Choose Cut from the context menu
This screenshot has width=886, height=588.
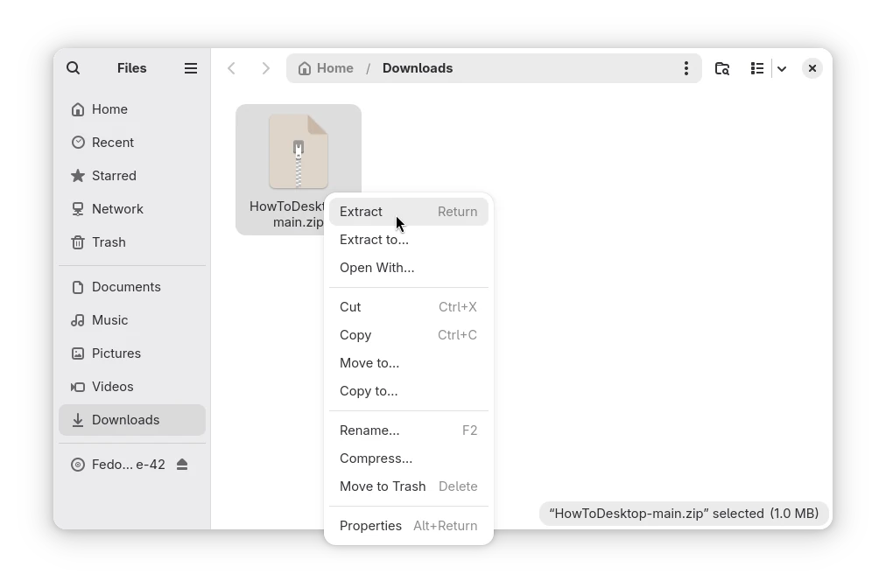coord(409,307)
